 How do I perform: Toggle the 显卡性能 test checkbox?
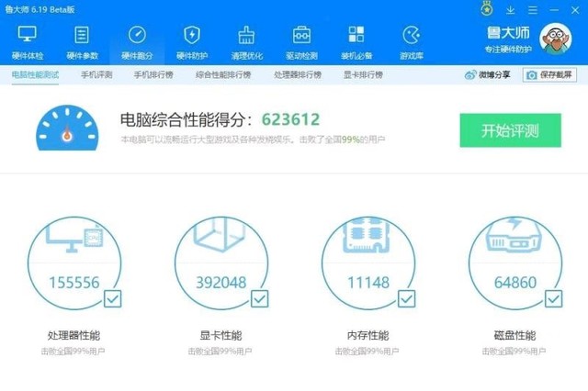pyautogui.click(x=259, y=299)
